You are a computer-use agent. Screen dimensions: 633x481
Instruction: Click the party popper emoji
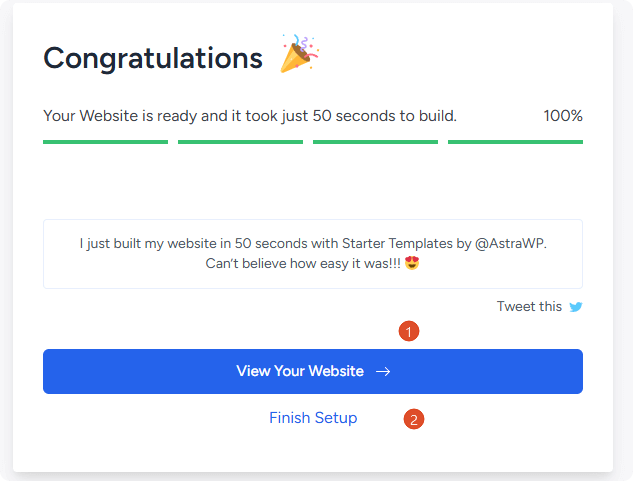click(300, 56)
